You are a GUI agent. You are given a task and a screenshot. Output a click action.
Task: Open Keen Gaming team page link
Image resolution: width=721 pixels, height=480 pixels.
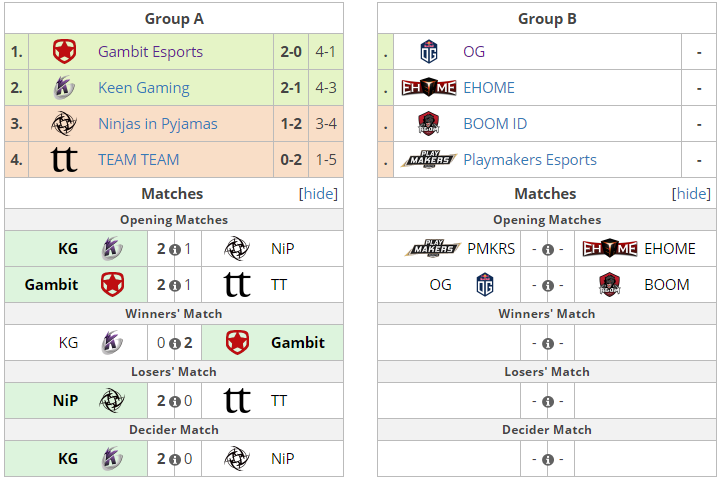click(143, 87)
